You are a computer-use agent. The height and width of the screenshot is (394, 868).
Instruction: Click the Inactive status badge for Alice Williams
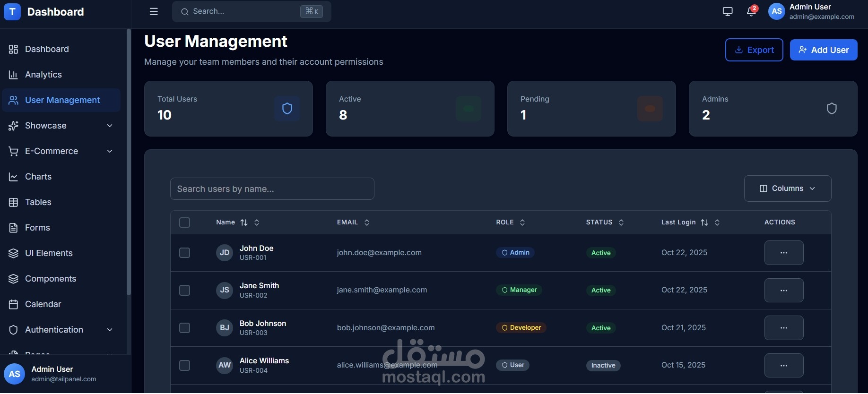coord(603,366)
